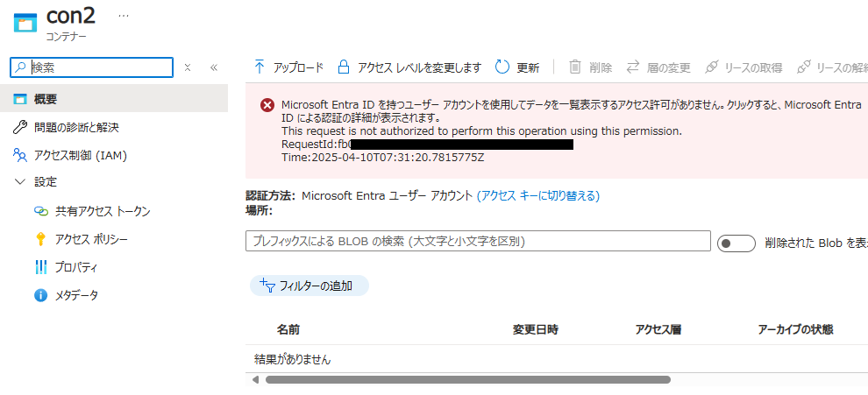This screenshot has width=868, height=395.
Task: Click the search magnifier icon in sidebar
Action: [20, 67]
